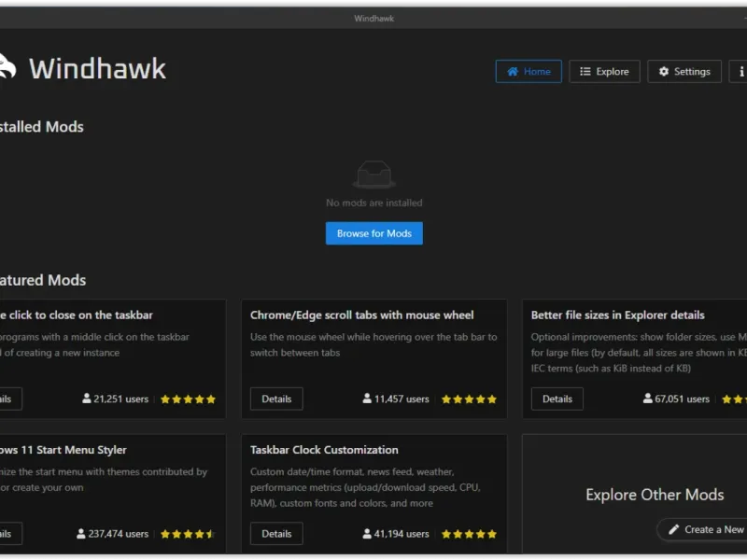Click the Better file sizes description text
The image size is (747, 560).
[639, 353]
